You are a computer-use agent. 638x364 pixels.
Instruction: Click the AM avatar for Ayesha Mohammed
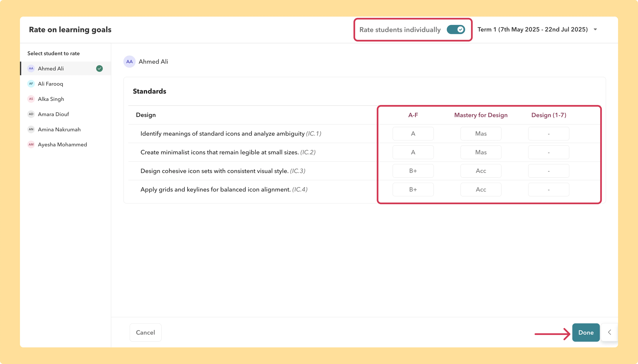[x=31, y=145]
